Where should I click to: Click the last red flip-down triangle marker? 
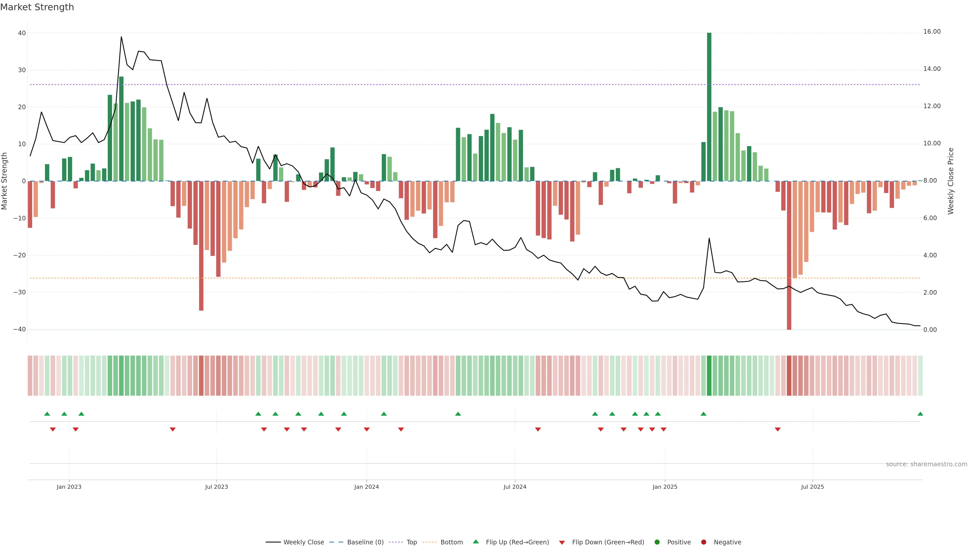tap(778, 429)
